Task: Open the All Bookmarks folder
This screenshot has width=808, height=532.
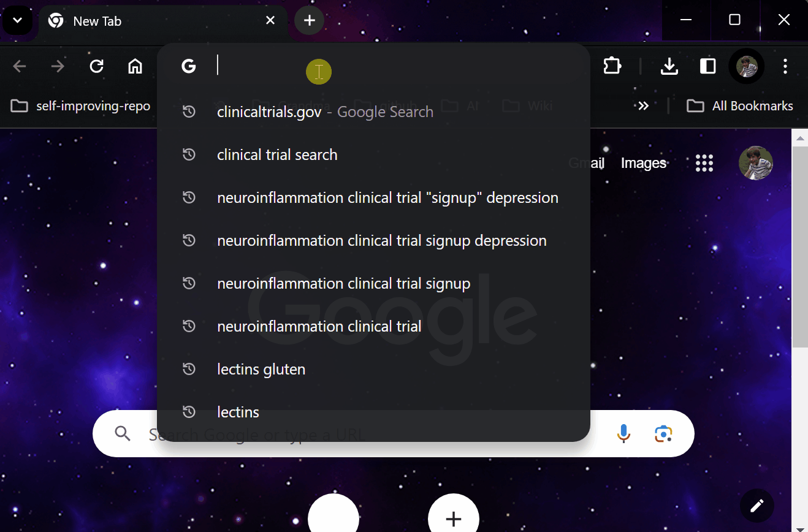Action: tap(740, 105)
